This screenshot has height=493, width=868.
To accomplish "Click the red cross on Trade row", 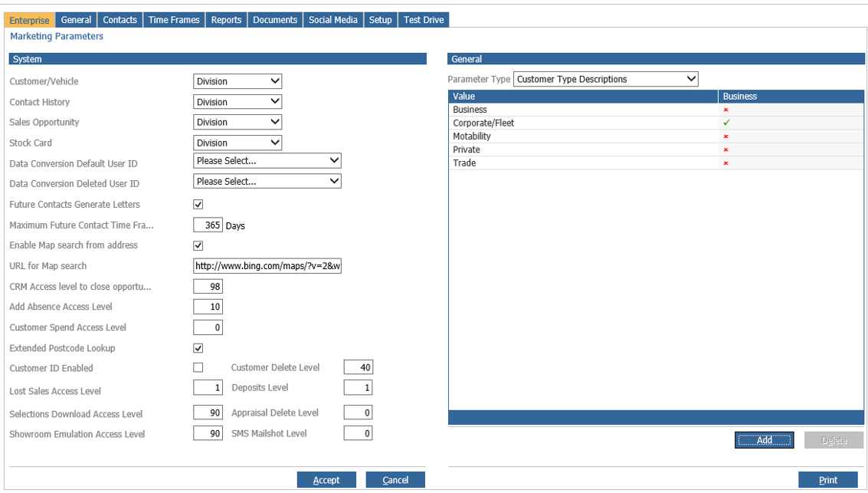I will 726,163.
